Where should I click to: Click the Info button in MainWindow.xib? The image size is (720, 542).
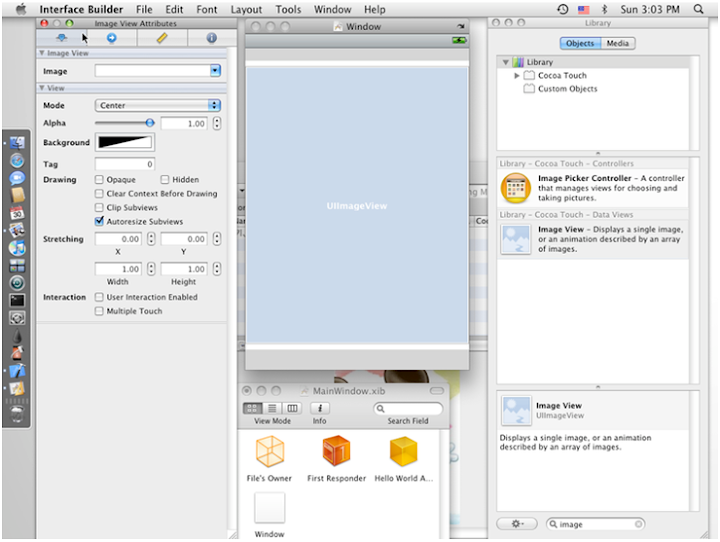point(320,408)
